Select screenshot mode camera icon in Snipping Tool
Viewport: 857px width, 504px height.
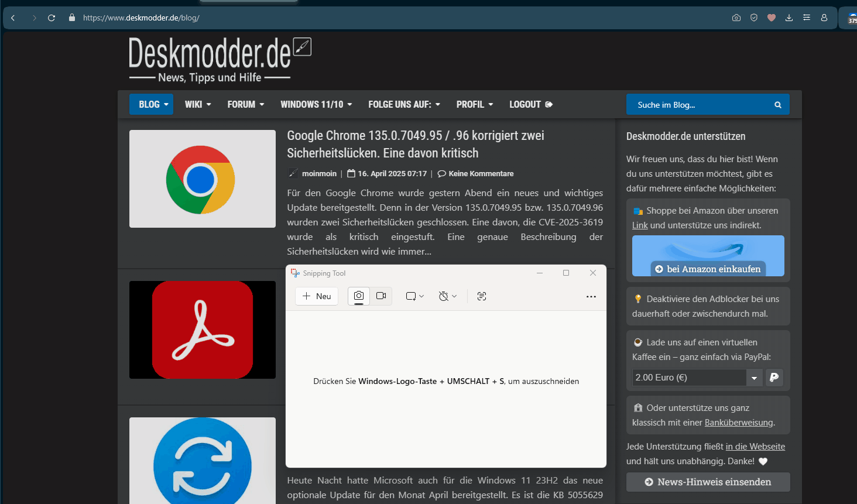[359, 296]
